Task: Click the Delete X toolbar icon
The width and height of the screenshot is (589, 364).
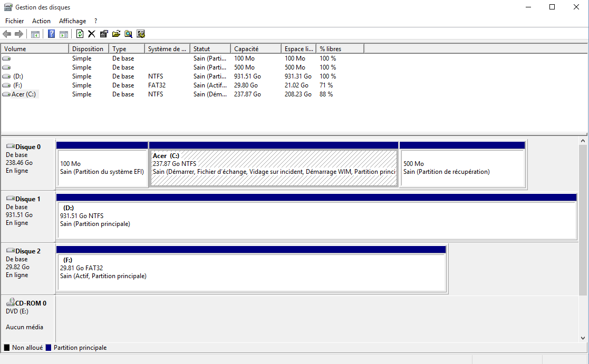Action: 91,34
